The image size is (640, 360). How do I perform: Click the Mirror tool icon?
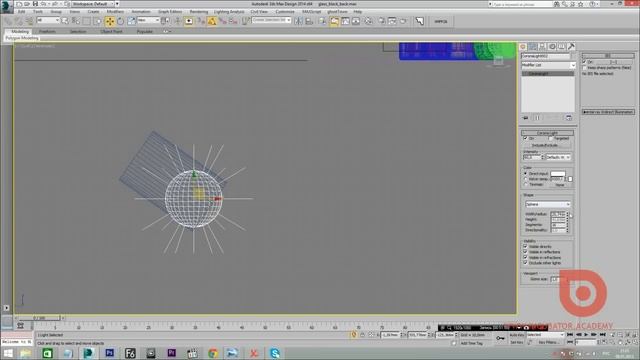[298, 21]
